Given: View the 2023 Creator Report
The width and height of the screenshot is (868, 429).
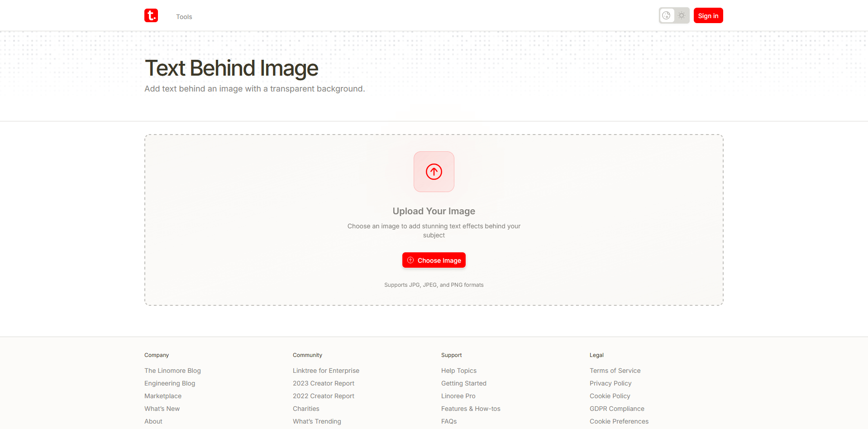Looking at the screenshot, I should [x=323, y=383].
